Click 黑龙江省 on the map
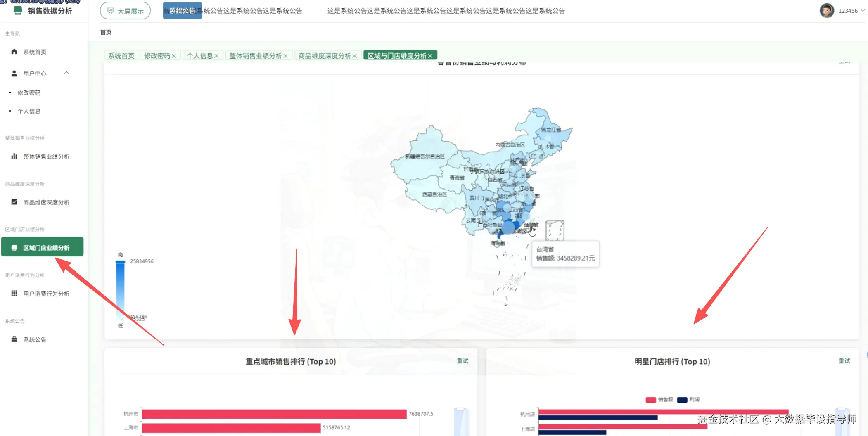868x436 pixels. (x=551, y=130)
